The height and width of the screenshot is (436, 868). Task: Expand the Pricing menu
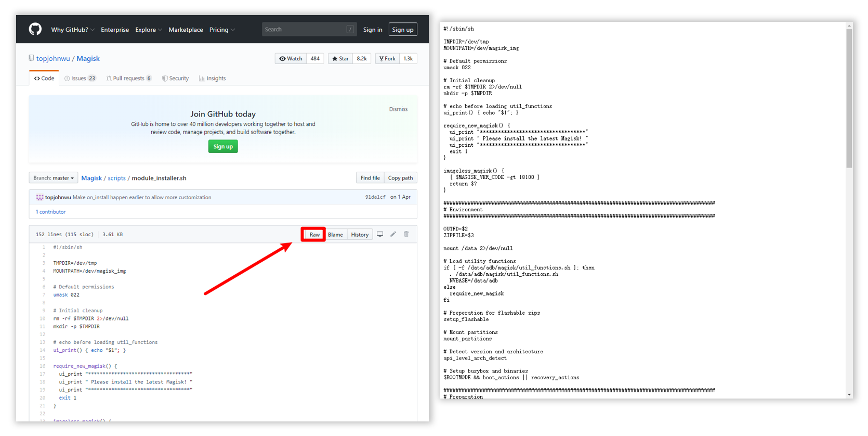pyautogui.click(x=222, y=30)
